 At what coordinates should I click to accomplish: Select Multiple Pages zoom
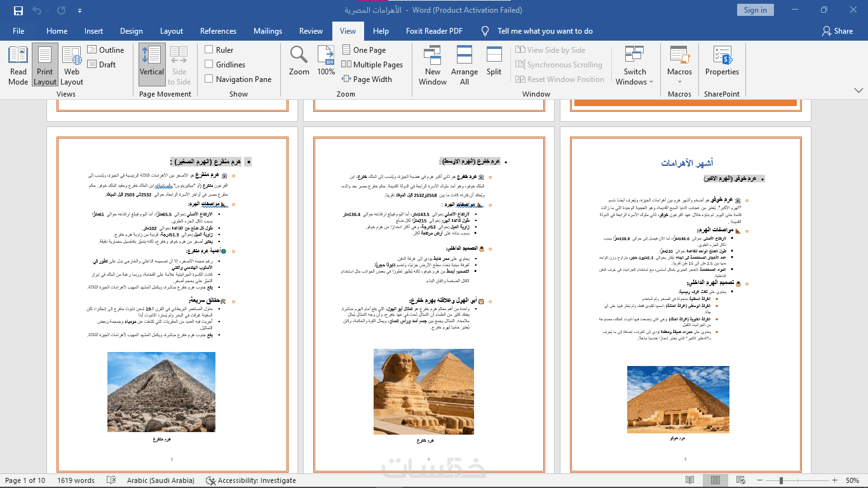coord(372,64)
